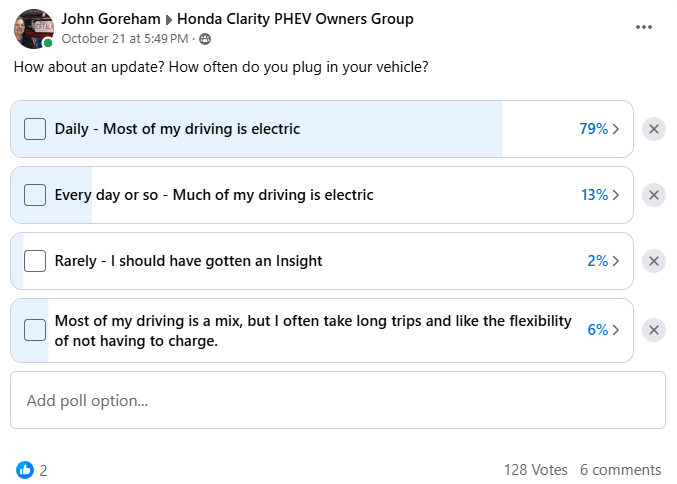Screen dimensions: 677x484
Task: Remove the "Daily" poll option with X
Action: tap(653, 129)
